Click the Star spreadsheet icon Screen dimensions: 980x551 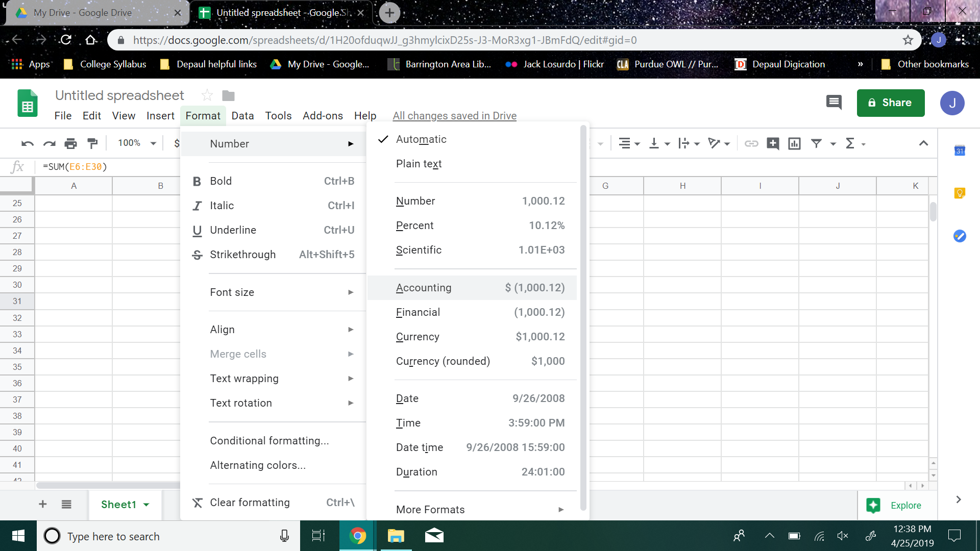point(207,95)
